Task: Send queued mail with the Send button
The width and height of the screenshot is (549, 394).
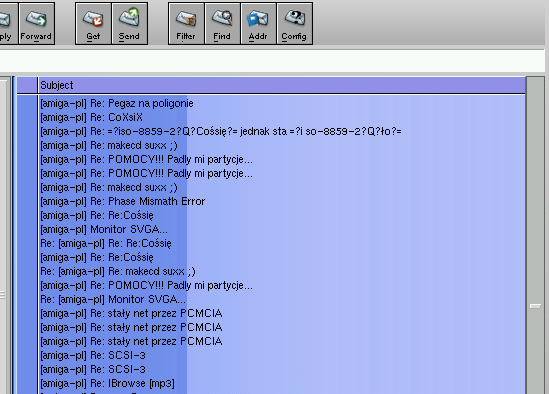Action: 129,23
